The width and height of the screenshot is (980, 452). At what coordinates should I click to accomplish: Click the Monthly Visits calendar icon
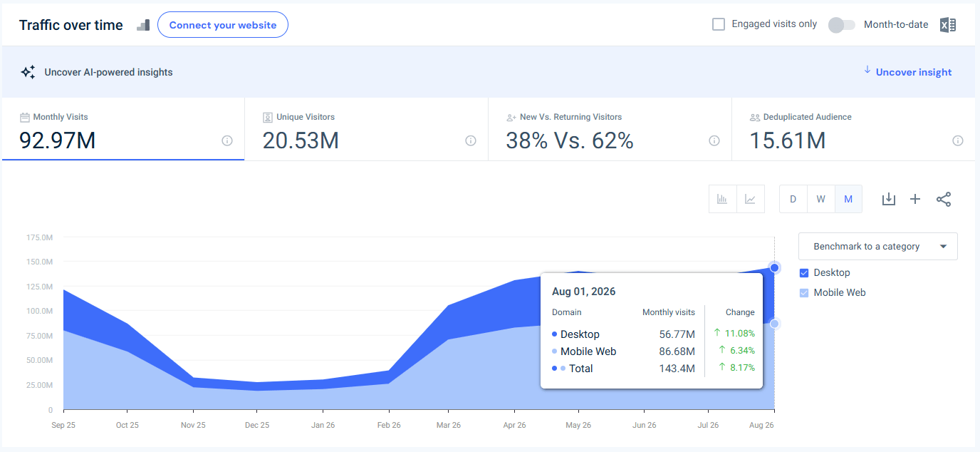click(x=25, y=117)
